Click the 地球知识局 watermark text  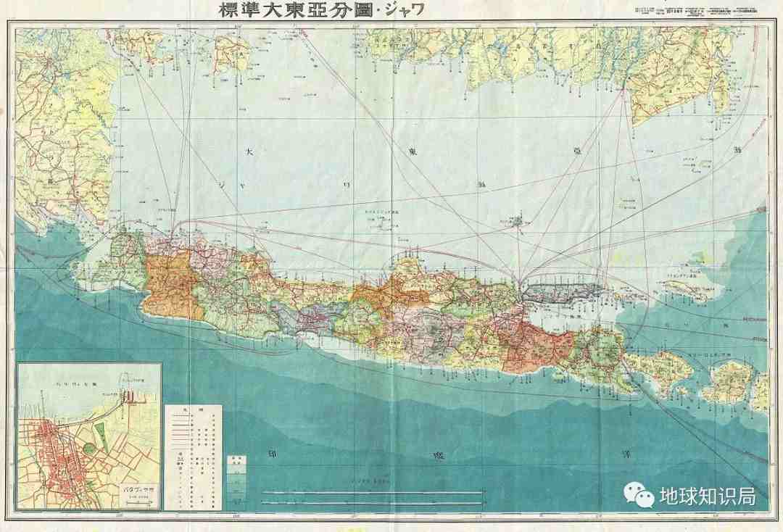706,496
